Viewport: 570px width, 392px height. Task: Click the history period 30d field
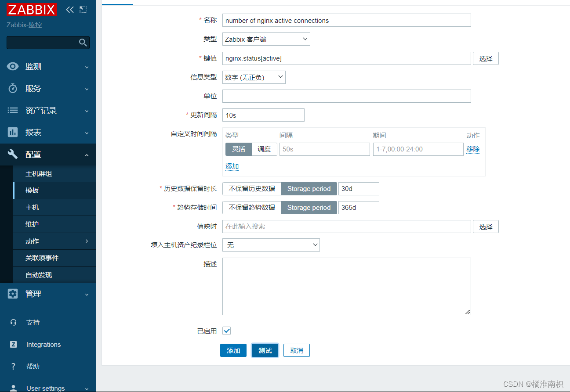(359, 189)
